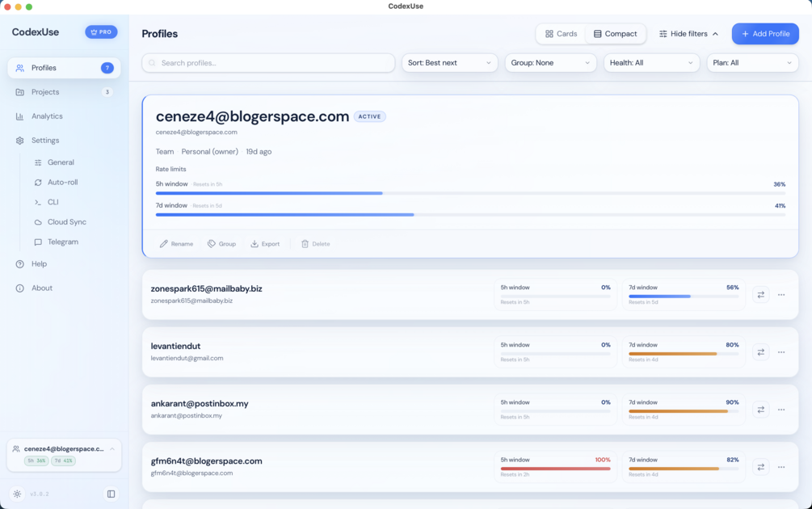The height and width of the screenshot is (509, 812).
Task: Rename the active ceneze4 profile
Action: coord(177,244)
